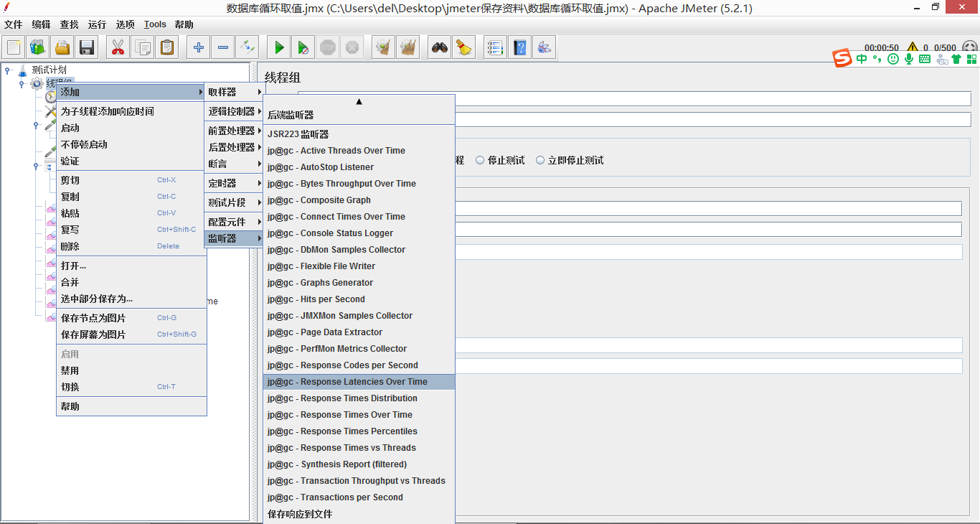
Task: Open the 文件 menu in menu bar
Action: 13,24
